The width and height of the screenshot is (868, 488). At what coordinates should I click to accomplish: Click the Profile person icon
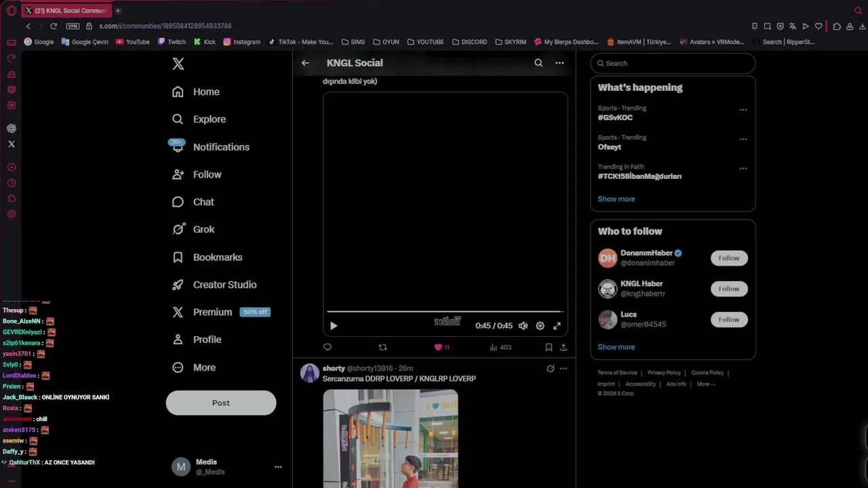tap(178, 340)
